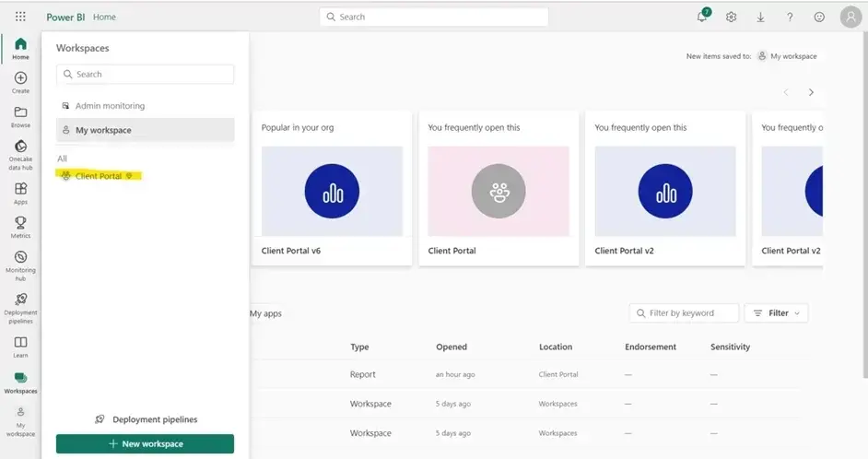
Task: Open My workspace save location link
Action: 787,56
